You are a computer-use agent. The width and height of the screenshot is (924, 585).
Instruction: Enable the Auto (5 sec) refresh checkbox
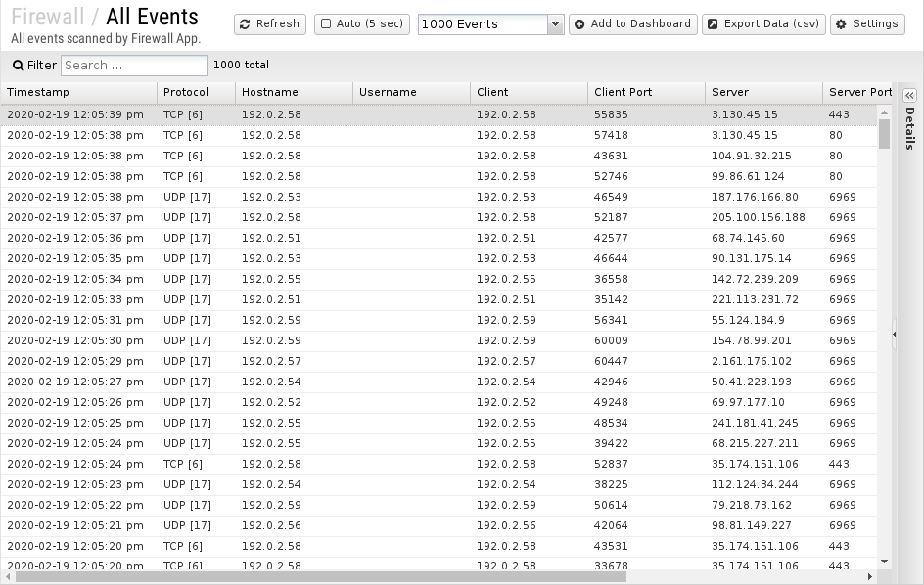pos(326,24)
